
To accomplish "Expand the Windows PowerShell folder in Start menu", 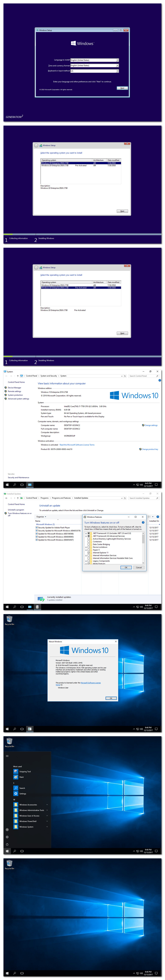I will tap(31, 821).
